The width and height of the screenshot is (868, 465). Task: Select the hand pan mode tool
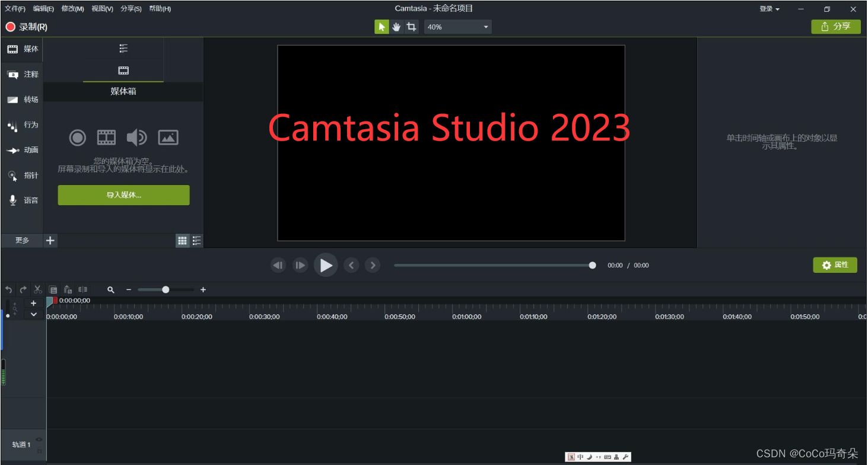396,27
